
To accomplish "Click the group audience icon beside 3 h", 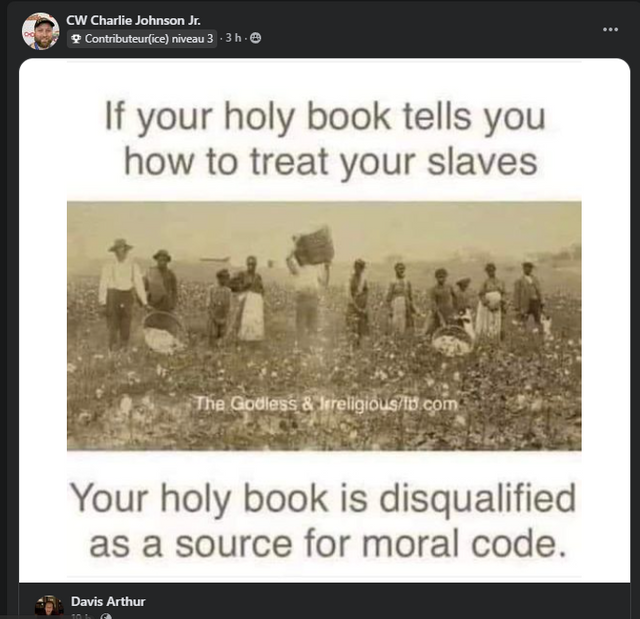I will tap(256, 38).
